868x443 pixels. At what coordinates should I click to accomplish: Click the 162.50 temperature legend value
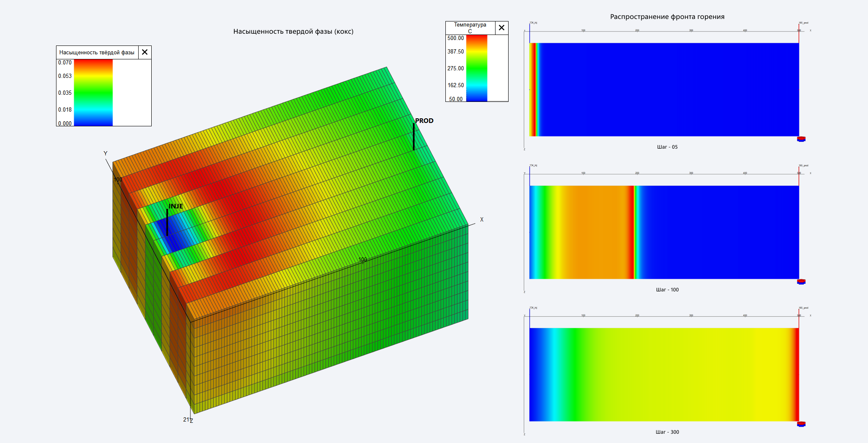pos(455,85)
